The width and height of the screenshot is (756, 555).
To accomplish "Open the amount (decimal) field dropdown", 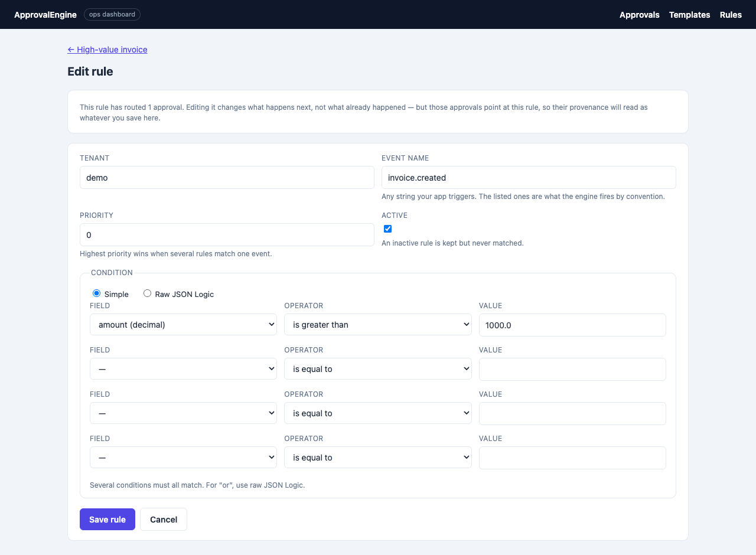I will coord(183,325).
